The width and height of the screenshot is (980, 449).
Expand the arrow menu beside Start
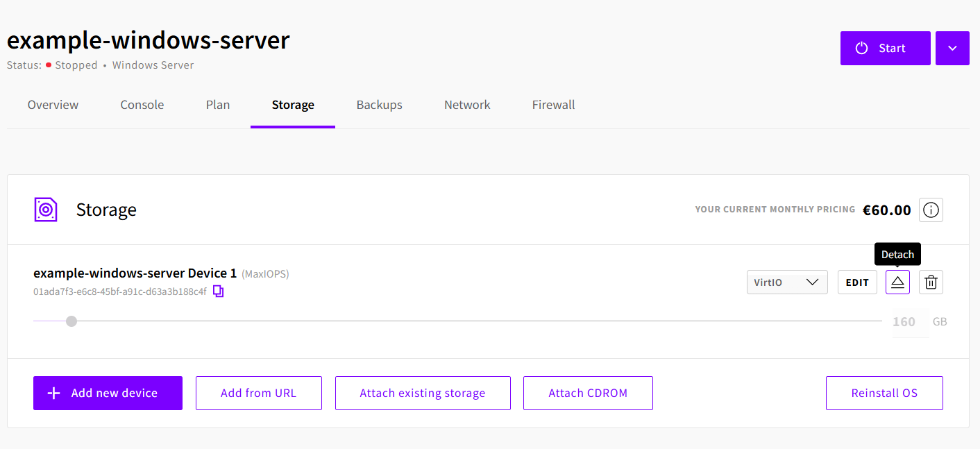(952, 48)
